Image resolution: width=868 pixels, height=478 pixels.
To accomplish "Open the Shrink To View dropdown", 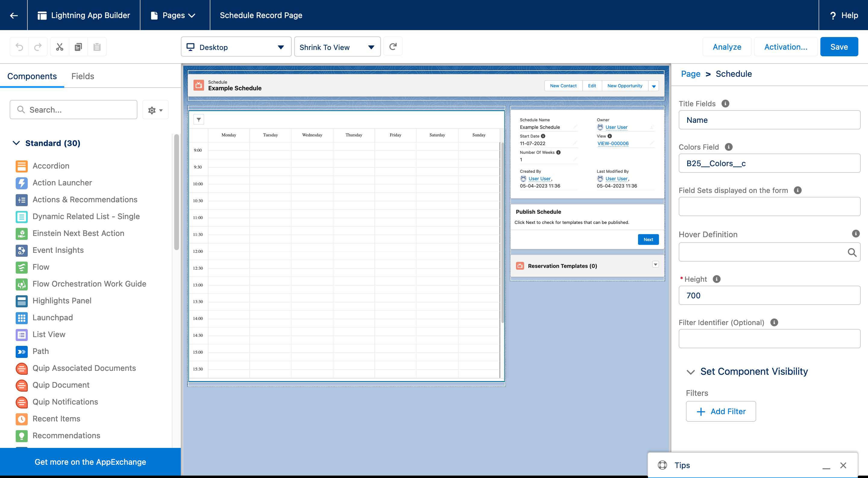I will (x=337, y=47).
